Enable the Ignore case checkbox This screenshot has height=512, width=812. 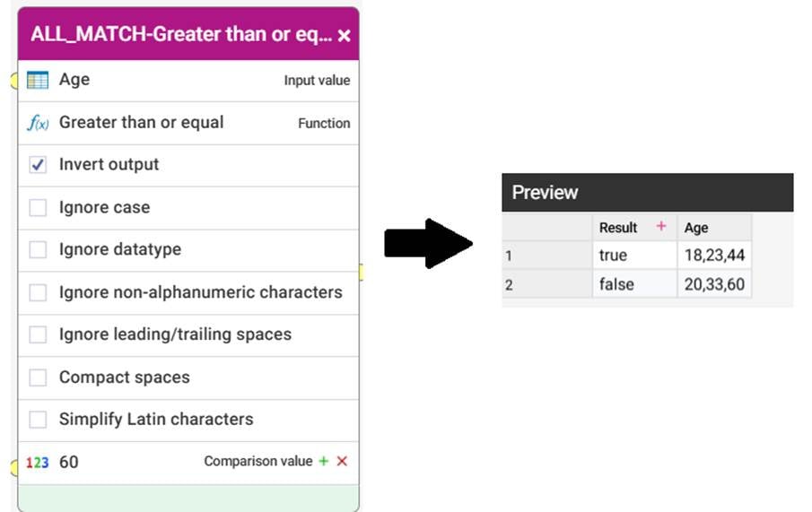38,208
